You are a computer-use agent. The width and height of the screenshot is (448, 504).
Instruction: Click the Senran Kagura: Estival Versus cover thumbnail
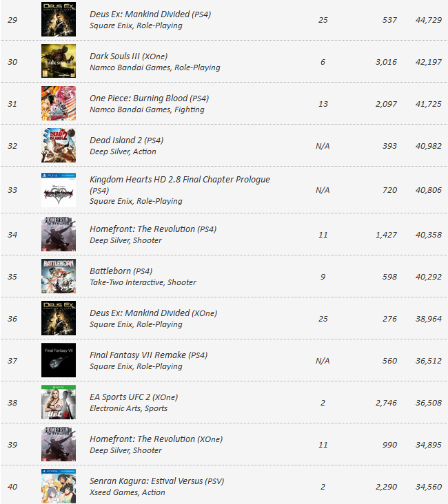[x=59, y=486]
